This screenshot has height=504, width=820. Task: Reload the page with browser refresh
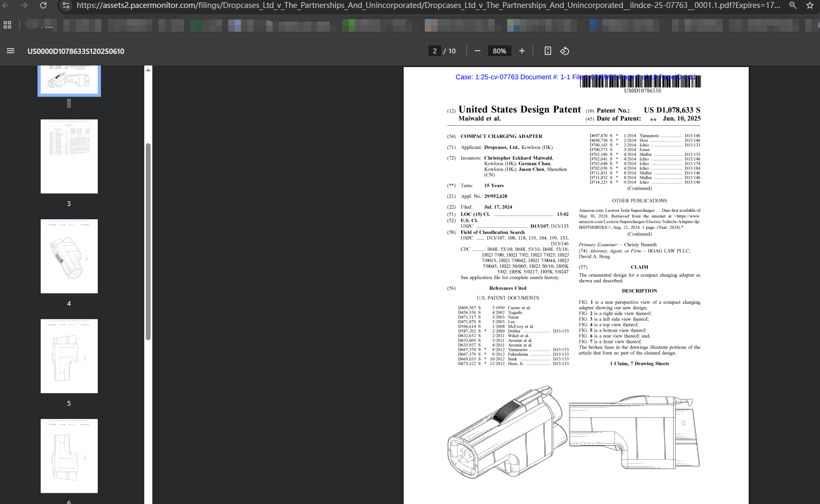[43, 5]
